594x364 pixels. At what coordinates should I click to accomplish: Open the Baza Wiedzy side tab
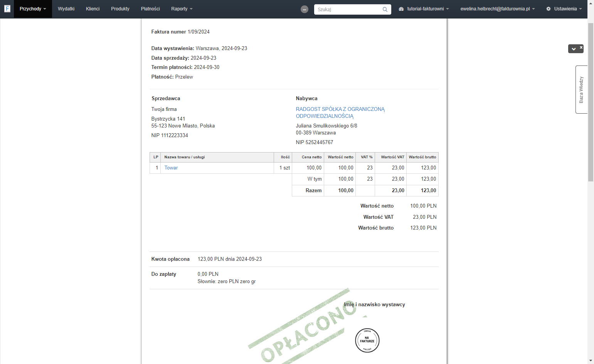click(x=581, y=89)
